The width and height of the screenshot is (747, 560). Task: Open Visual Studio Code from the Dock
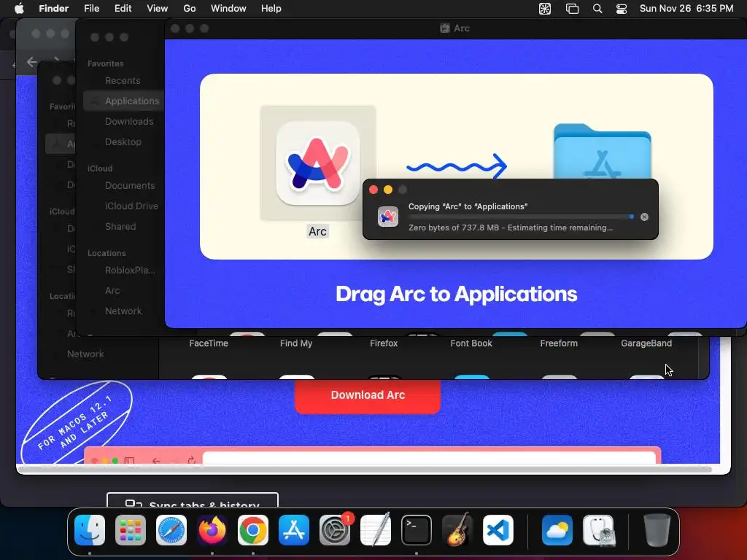498,530
